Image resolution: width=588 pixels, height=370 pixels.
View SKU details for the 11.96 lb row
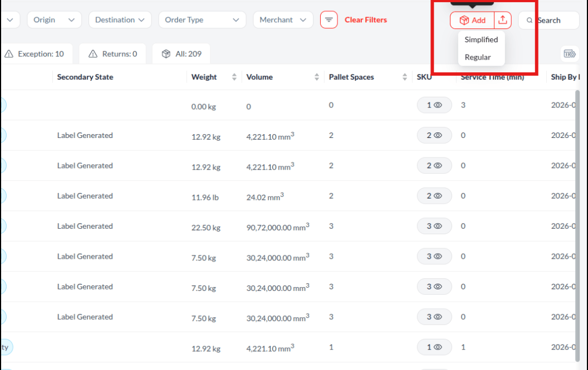[x=434, y=196]
